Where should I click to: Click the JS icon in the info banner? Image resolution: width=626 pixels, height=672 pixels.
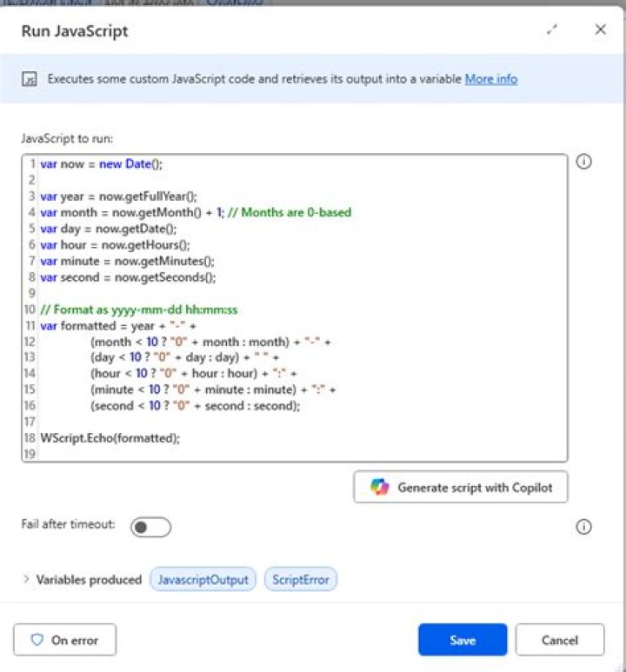(x=30, y=79)
